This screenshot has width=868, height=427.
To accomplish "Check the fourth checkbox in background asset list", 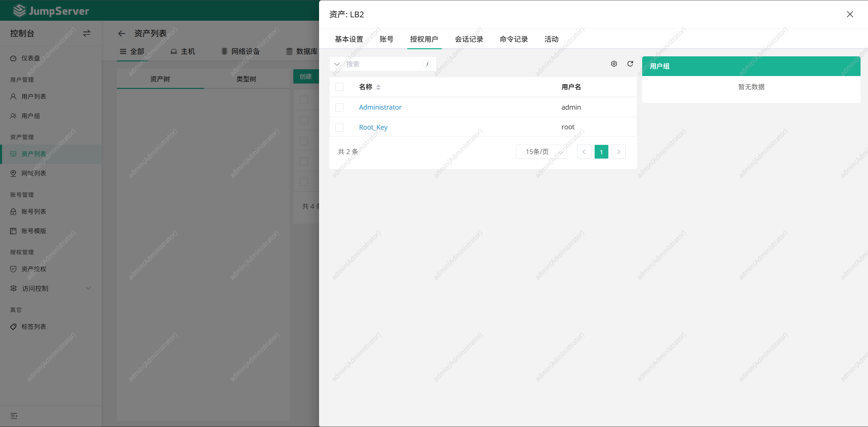I will tap(304, 162).
